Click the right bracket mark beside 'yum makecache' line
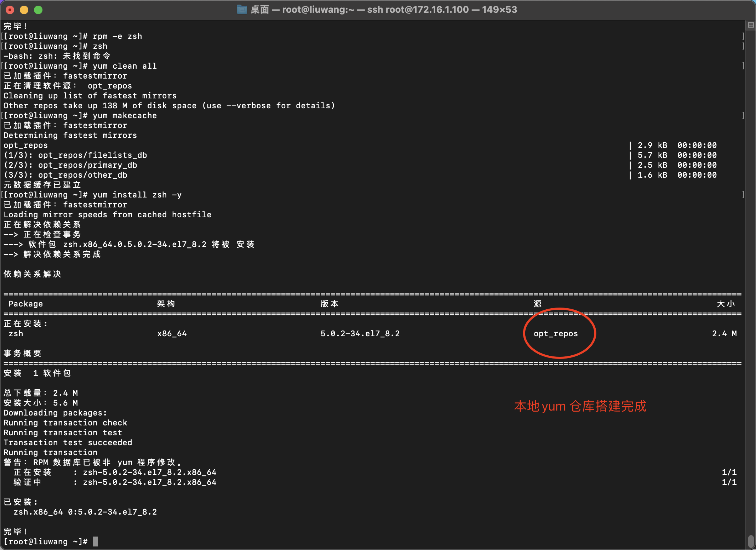 (743, 116)
